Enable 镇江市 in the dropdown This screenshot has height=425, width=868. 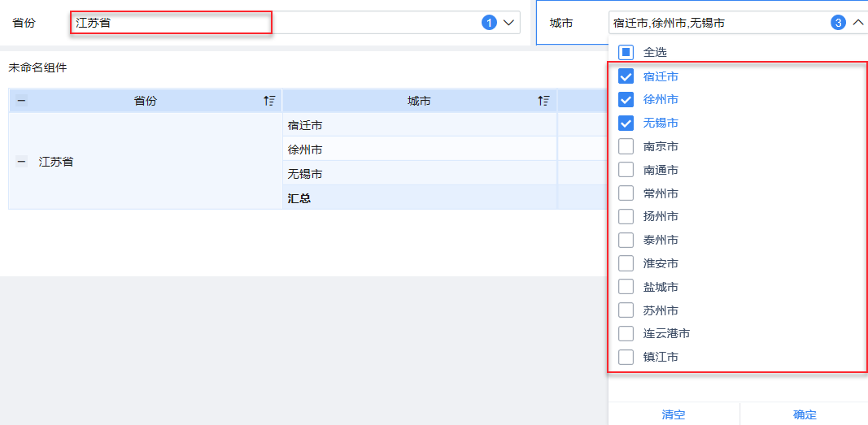click(626, 358)
